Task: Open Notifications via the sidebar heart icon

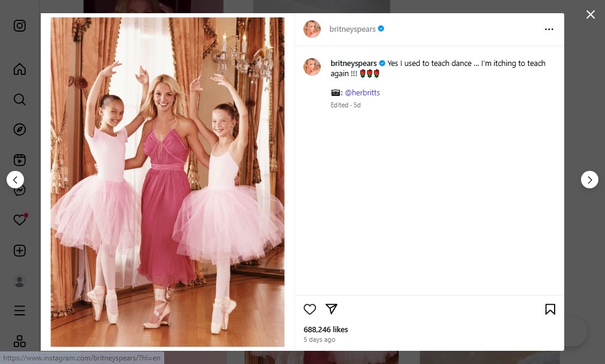Action: [x=20, y=219]
